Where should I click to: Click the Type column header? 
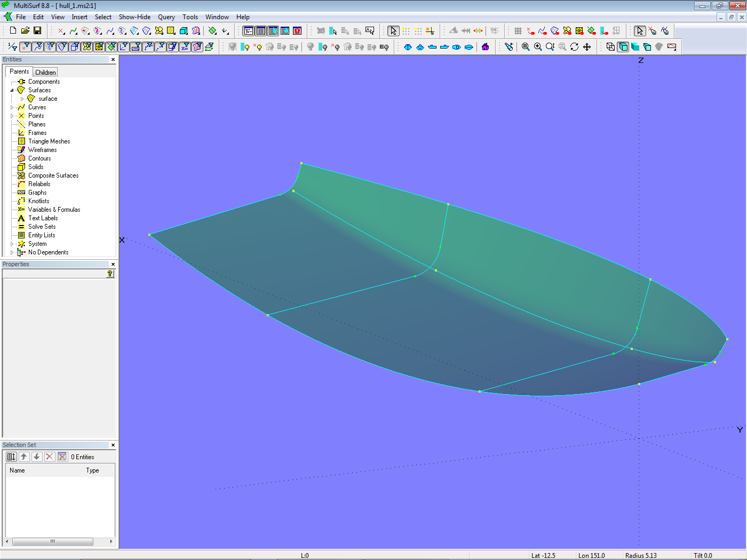pos(92,470)
